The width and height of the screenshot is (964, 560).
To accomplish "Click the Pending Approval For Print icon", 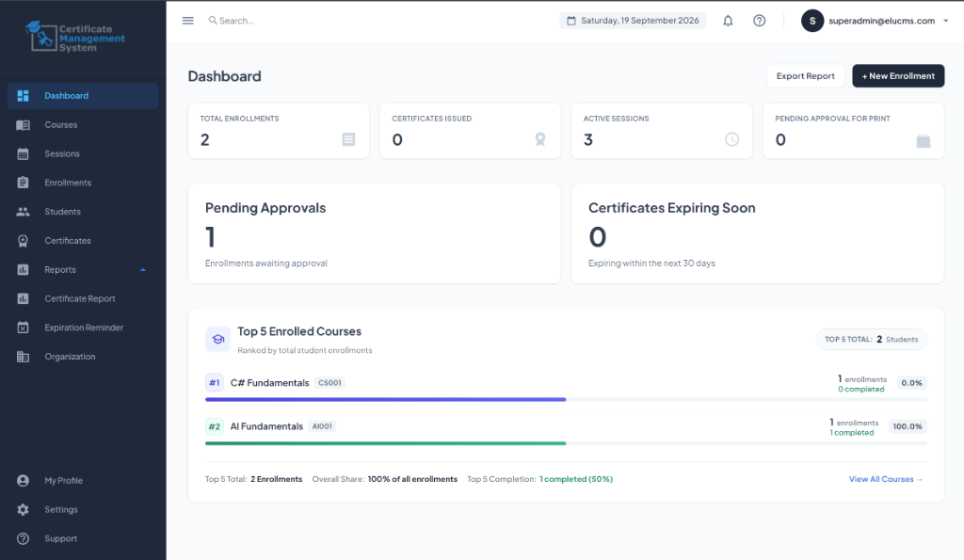I will [x=924, y=141].
